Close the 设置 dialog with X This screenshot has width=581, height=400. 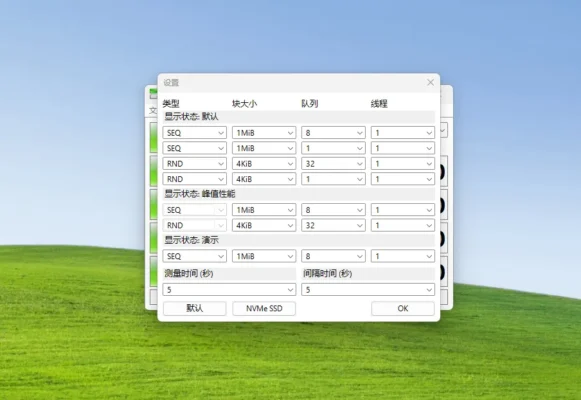430,82
